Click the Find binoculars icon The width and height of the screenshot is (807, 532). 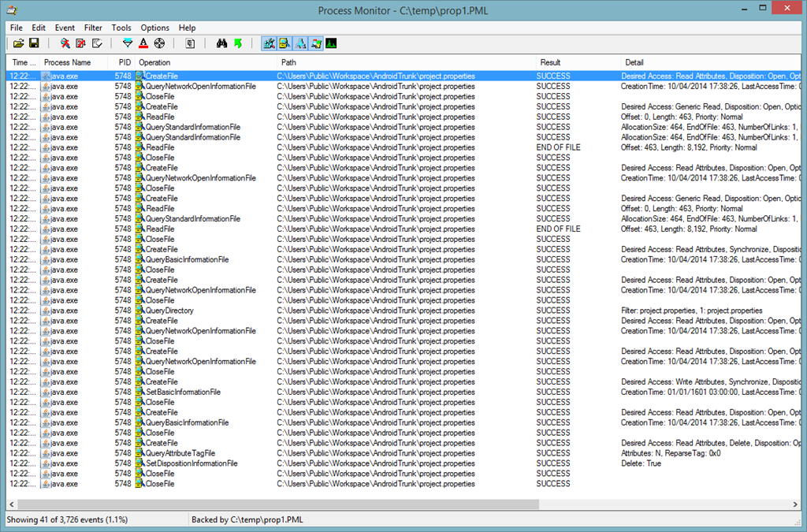click(x=221, y=43)
